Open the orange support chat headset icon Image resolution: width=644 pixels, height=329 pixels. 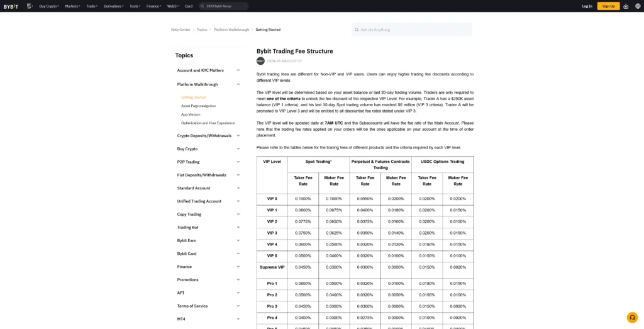[x=632, y=318]
